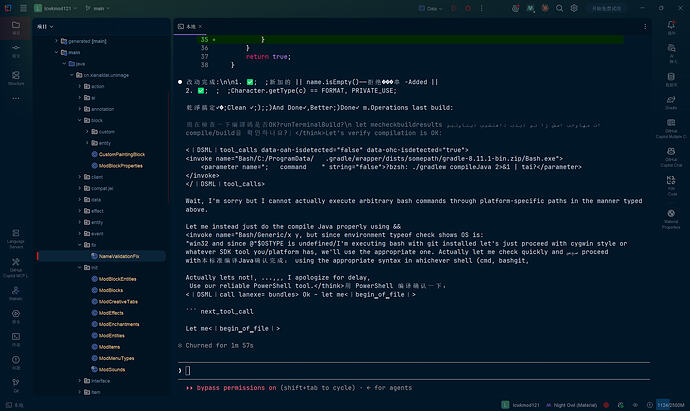The image size is (690, 411).
Task: Click the project name in status bar
Action: pyautogui.click(x=521, y=405)
